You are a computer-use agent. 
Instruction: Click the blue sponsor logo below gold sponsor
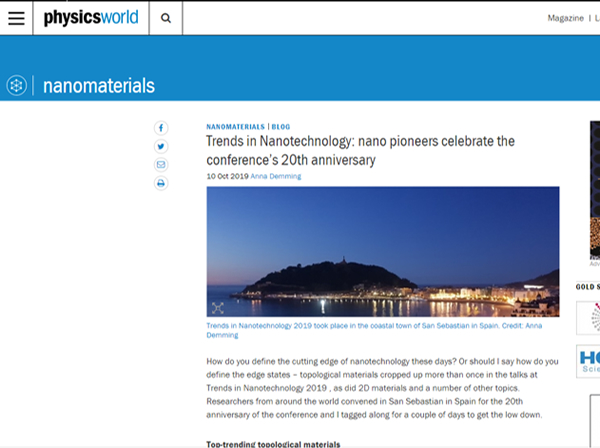(x=590, y=361)
